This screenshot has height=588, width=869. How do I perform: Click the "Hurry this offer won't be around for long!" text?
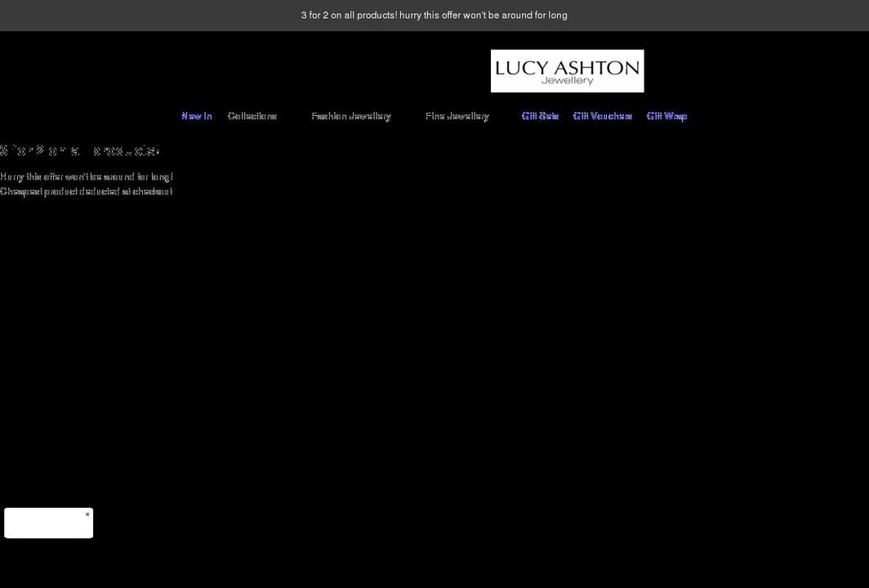coord(86,176)
